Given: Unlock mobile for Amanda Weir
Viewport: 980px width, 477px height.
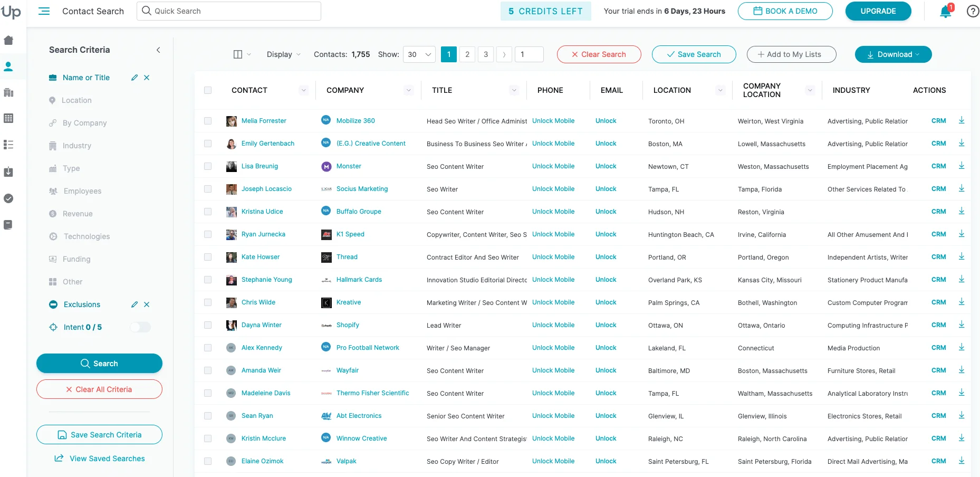Looking at the screenshot, I should [553, 370].
